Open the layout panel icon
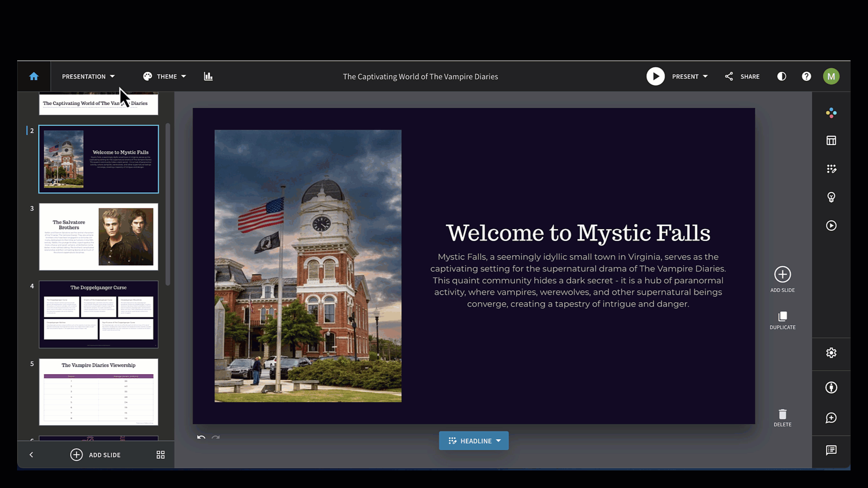 (831, 141)
